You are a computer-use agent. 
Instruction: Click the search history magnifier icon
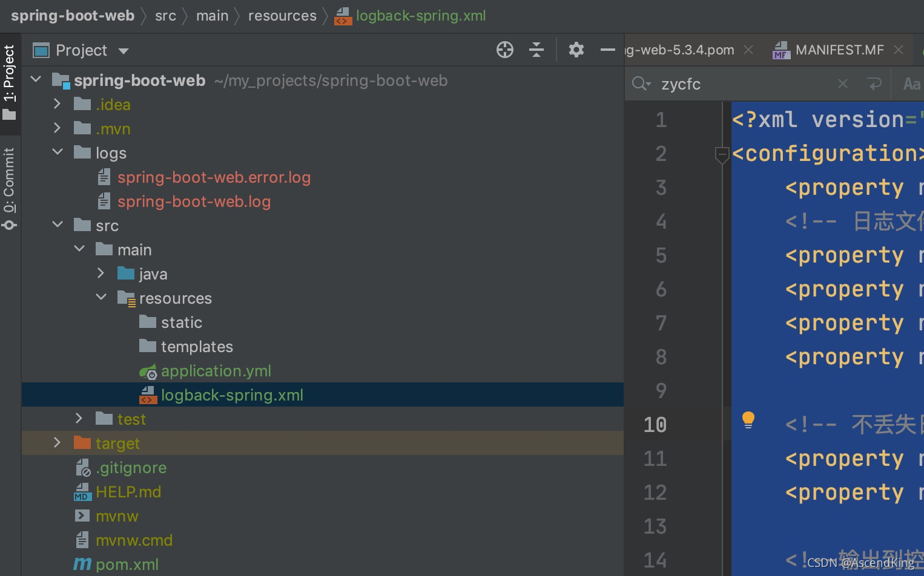tap(641, 83)
